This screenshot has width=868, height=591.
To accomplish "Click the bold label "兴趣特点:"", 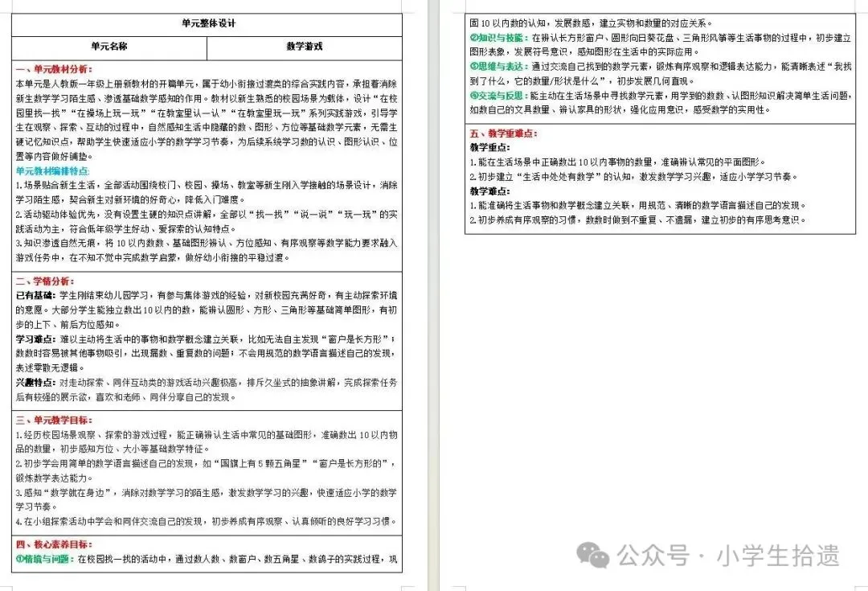I will [36, 383].
